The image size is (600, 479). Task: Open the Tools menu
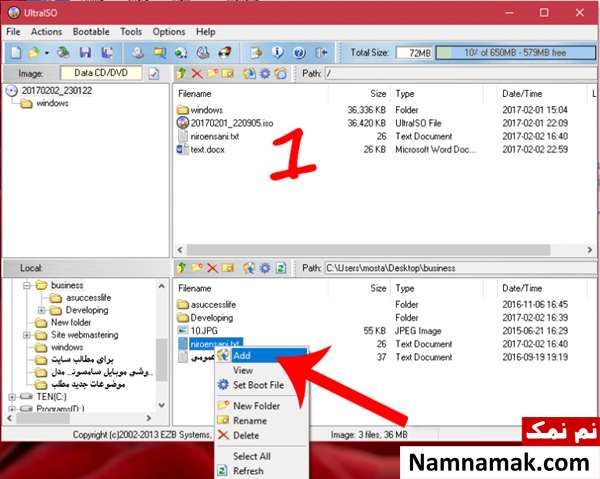coord(131,32)
